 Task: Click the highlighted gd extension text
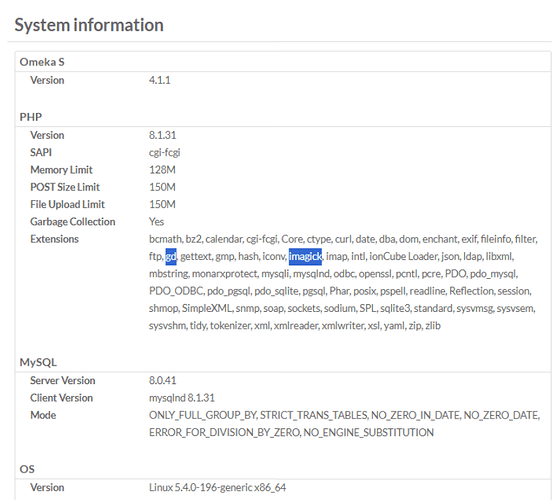[x=171, y=257]
